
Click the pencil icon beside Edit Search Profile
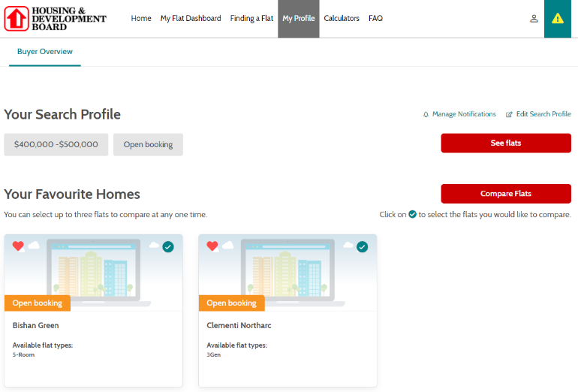click(x=509, y=114)
